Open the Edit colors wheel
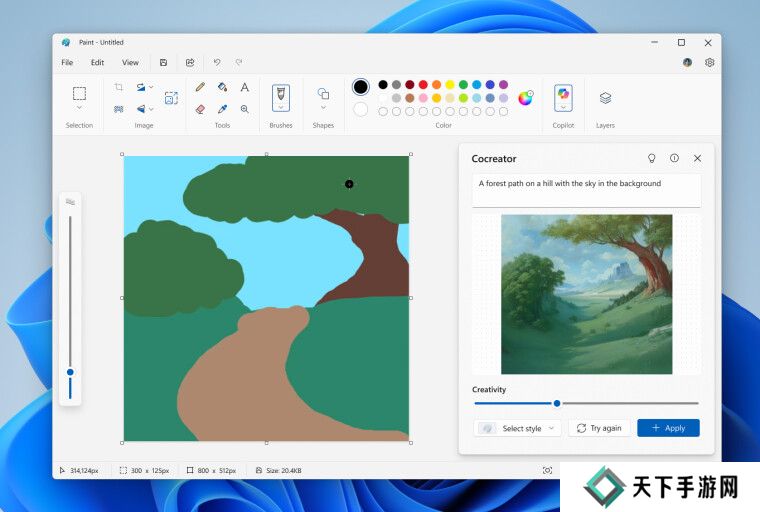 tap(525, 97)
